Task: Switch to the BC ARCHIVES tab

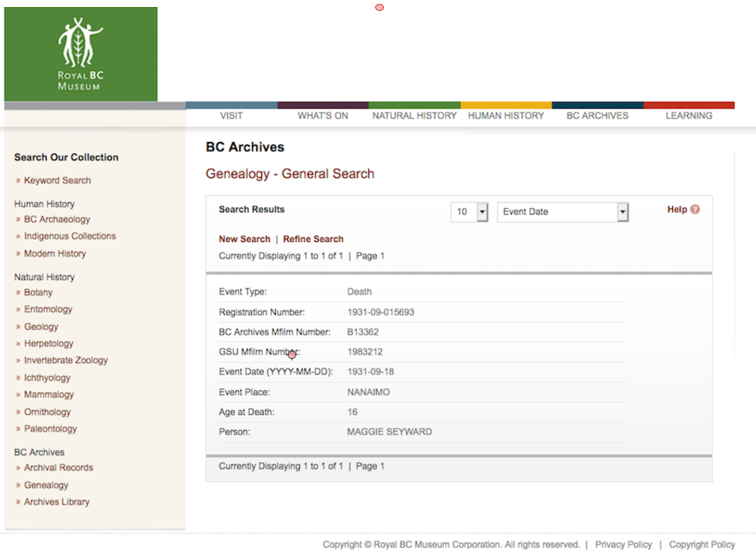Action: pos(597,116)
